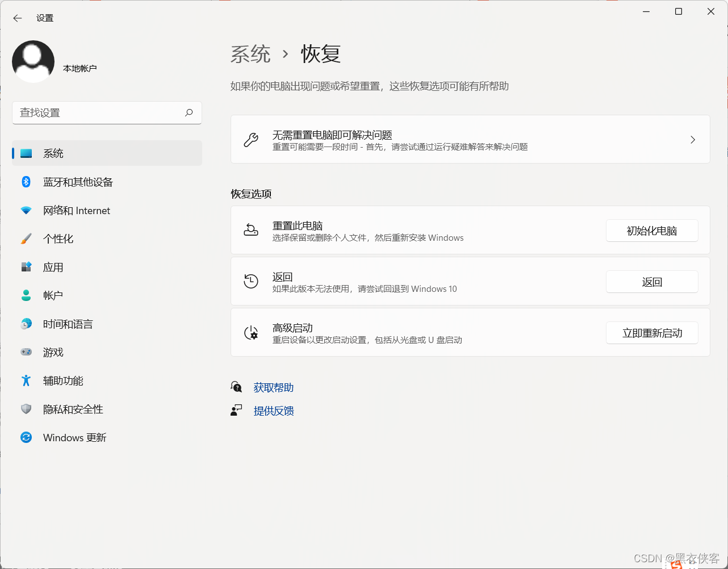The width and height of the screenshot is (728, 569).
Task: Click the 重置此电脑 title text
Action: pyautogui.click(x=298, y=225)
